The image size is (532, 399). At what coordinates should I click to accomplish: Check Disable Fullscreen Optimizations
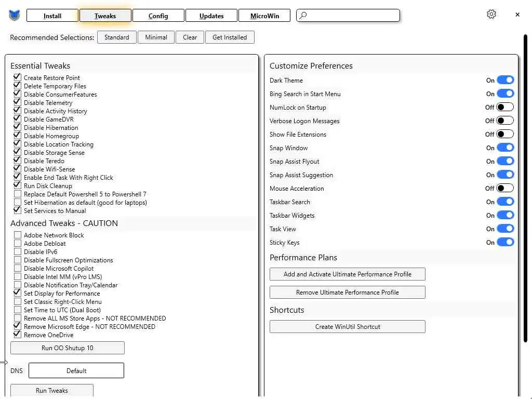(17, 260)
